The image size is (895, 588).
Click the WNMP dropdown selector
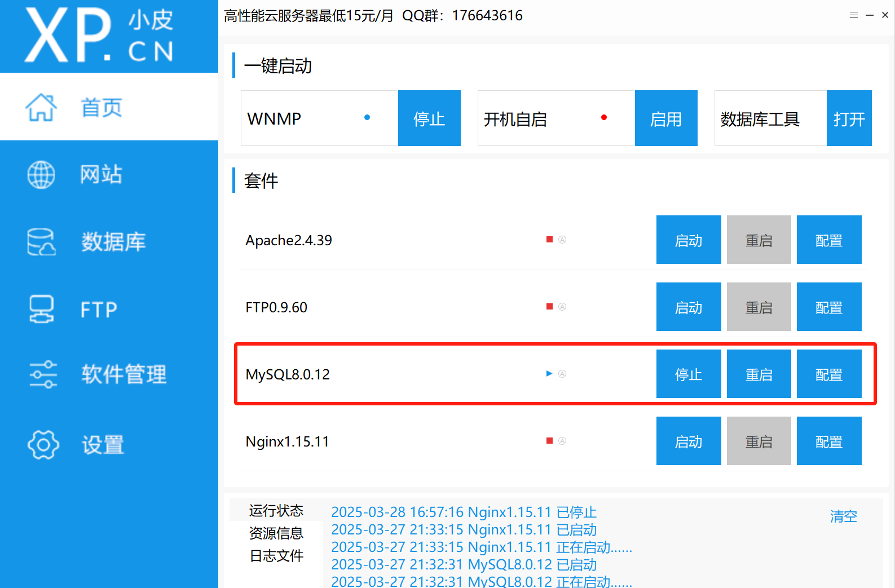(x=320, y=118)
